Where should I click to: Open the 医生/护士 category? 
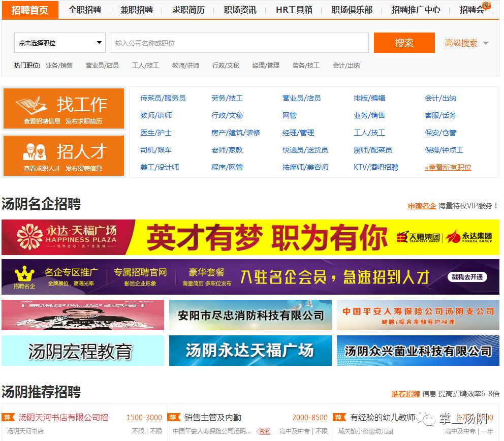pyautogui.click(x=156, y=133)
